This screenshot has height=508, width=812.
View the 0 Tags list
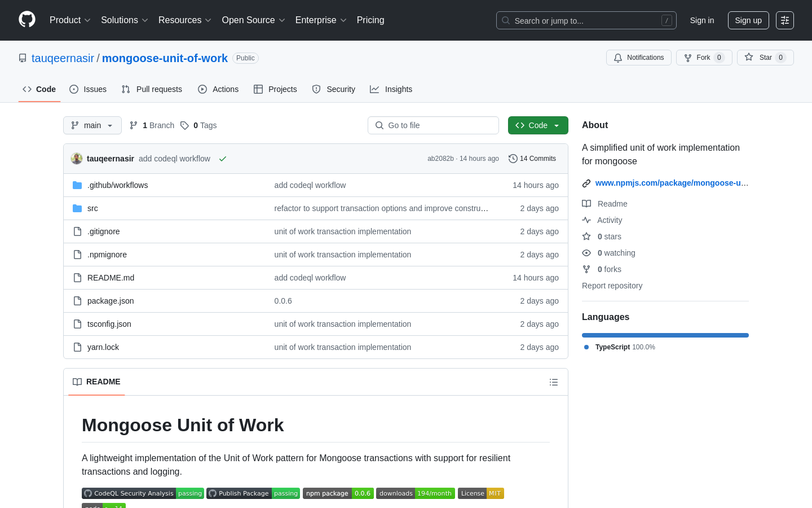tap(198, 125)
